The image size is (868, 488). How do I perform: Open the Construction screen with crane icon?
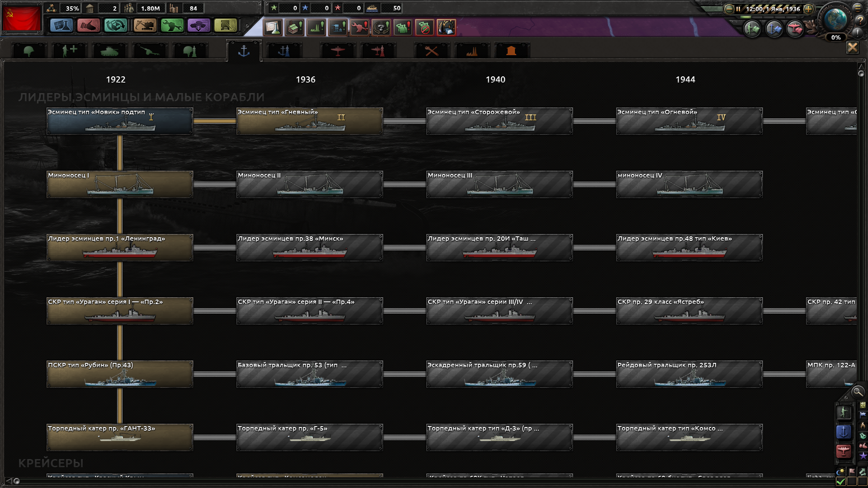(145, 26)
